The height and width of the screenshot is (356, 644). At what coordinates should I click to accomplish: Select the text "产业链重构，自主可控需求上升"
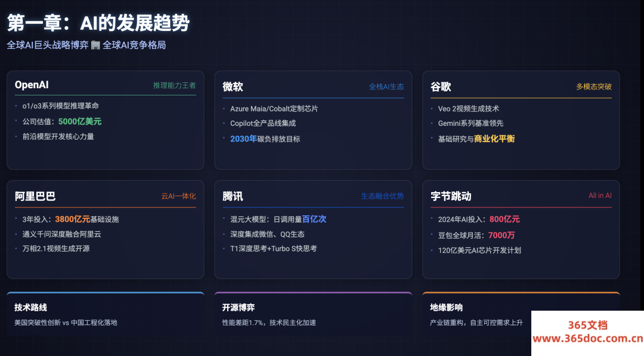tap(476, 323)
